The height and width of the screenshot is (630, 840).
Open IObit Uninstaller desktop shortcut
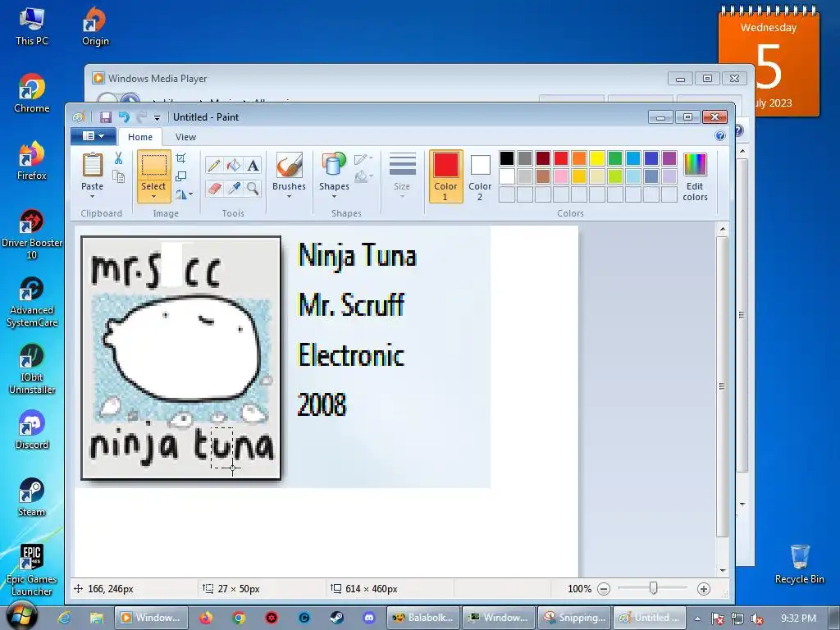(x=32, y=369)
